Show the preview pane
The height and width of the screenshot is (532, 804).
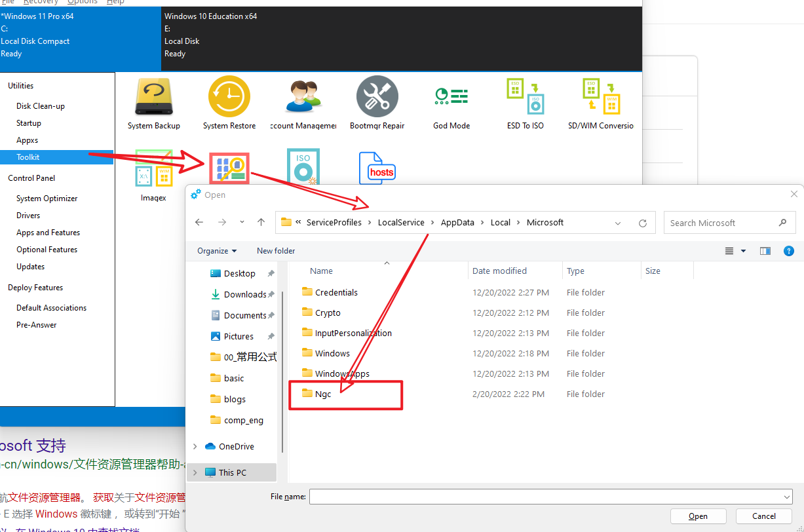pyautogui.click(x=765, y=251)
